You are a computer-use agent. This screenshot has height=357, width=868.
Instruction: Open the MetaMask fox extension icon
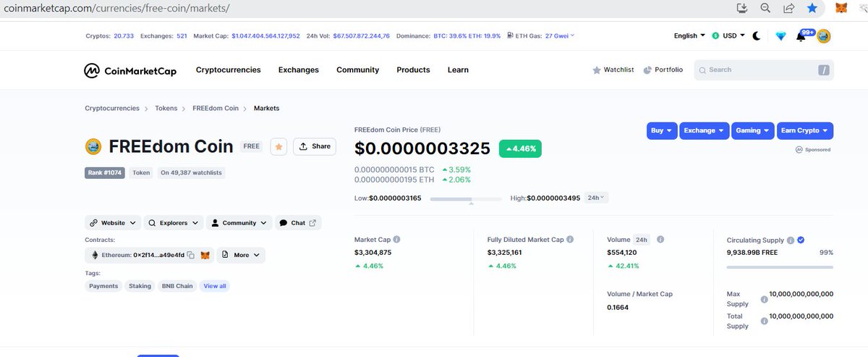842,9
